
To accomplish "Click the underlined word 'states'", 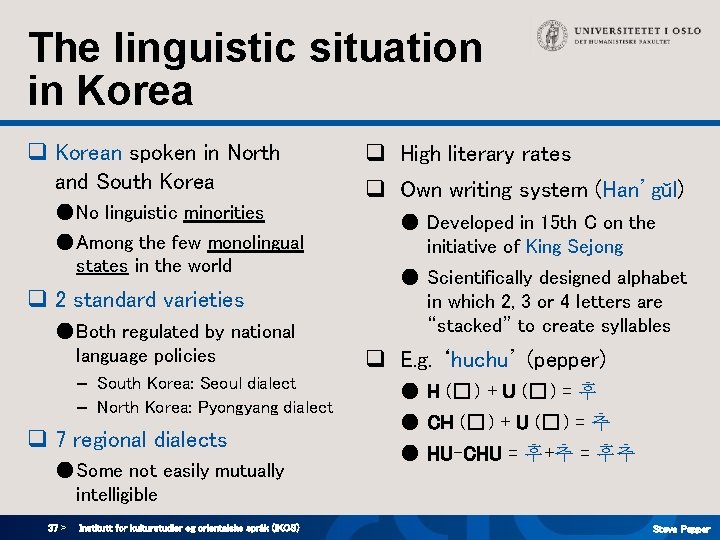I will pyautogui.click(x=102, y=266).
